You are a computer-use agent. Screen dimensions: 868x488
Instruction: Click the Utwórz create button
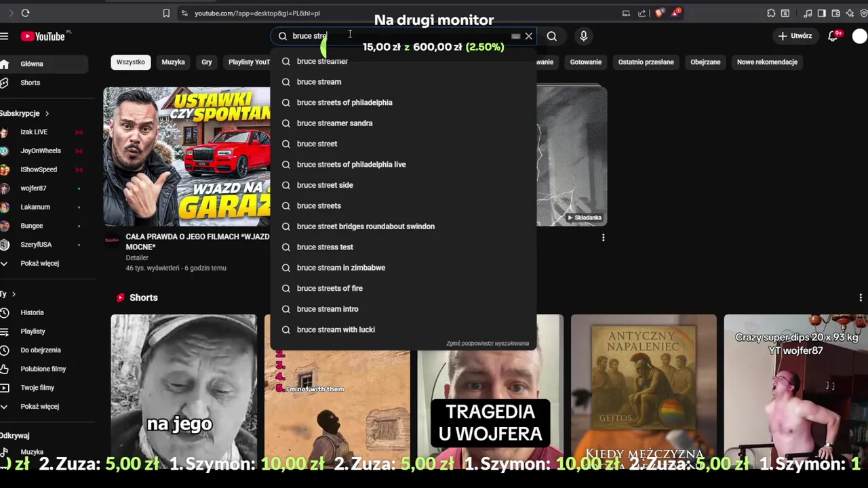(795, 36)
